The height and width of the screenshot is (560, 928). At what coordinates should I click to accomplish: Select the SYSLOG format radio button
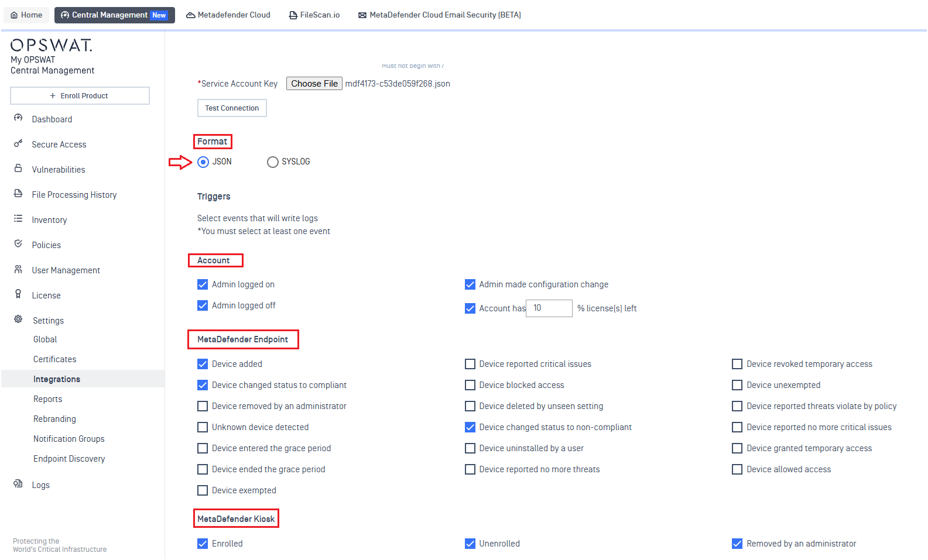point(273,162)
